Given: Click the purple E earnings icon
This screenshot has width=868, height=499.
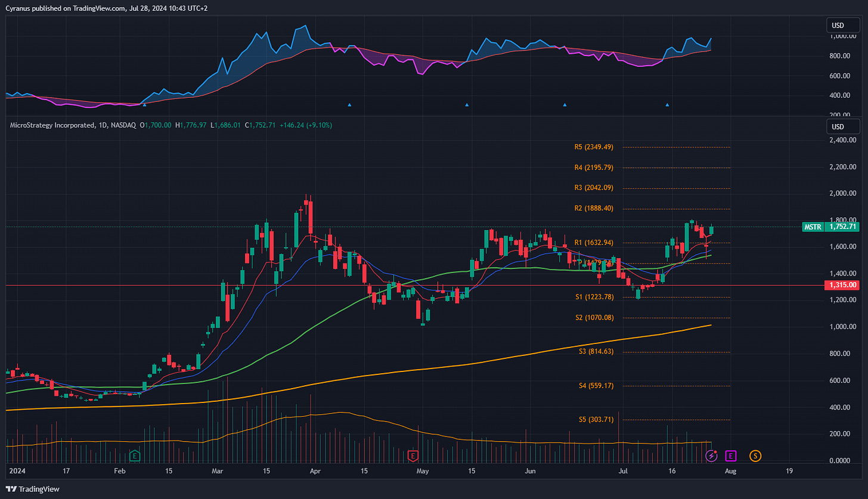Looking at the screenshot, I should pos(731,456).
